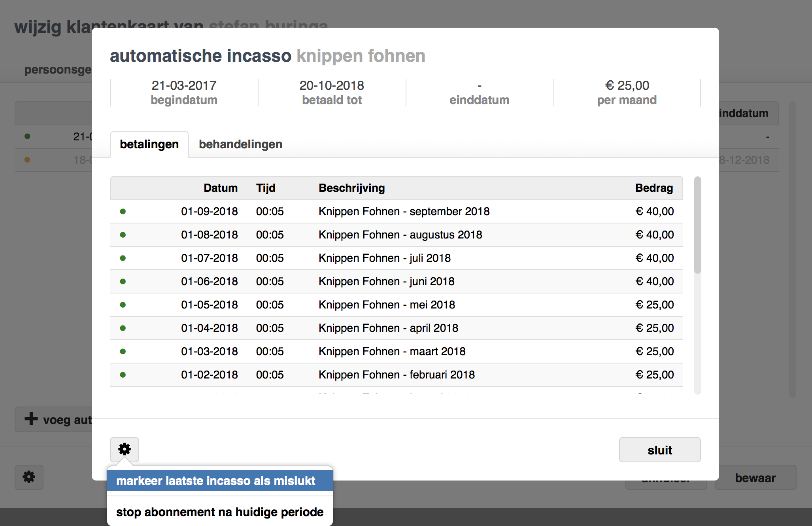Select 'Knippen Fohnen - juni 2018' description
The width and height of the screenshot is (812, 526).
pyautogui.click(x=387, y=282)
